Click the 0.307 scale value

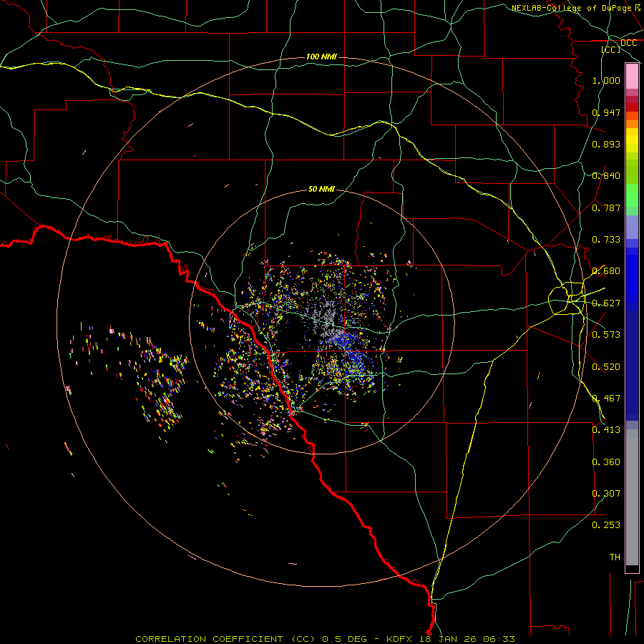pos(606,494)
